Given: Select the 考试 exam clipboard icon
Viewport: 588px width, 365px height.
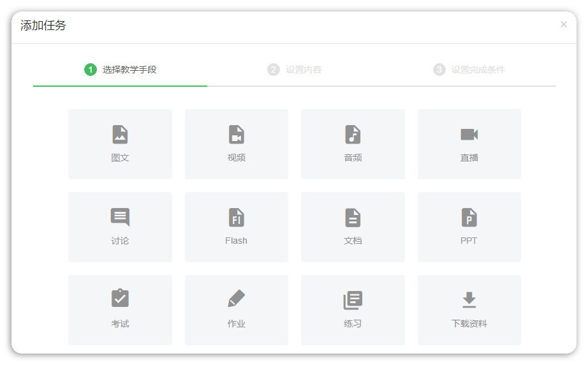Looking at the screenshot, I should [120, 299].
